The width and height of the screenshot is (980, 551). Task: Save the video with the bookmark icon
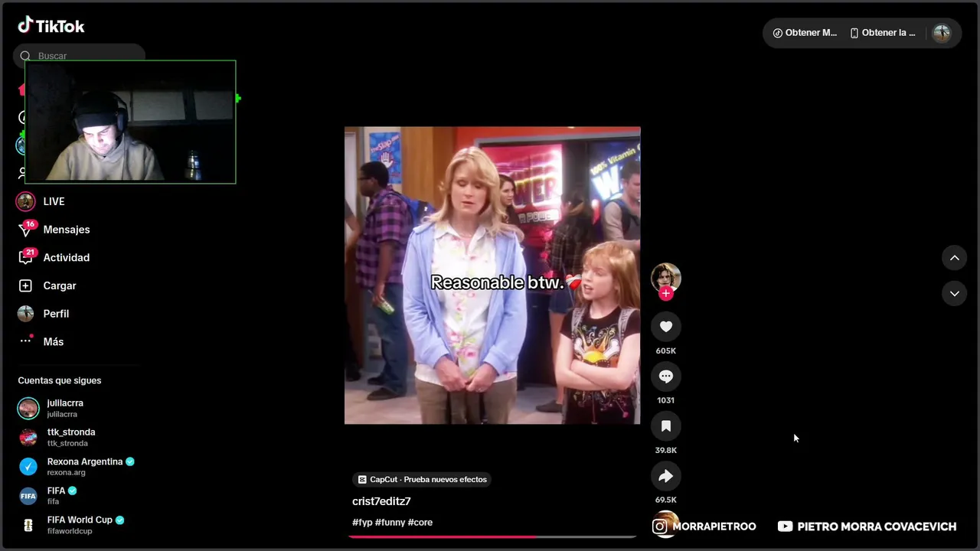666,426
